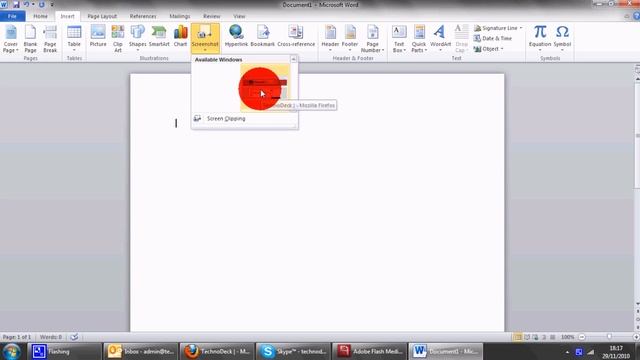Screen dimensions: 640x360
Task: Insert WordArt text
Action: 440,39
